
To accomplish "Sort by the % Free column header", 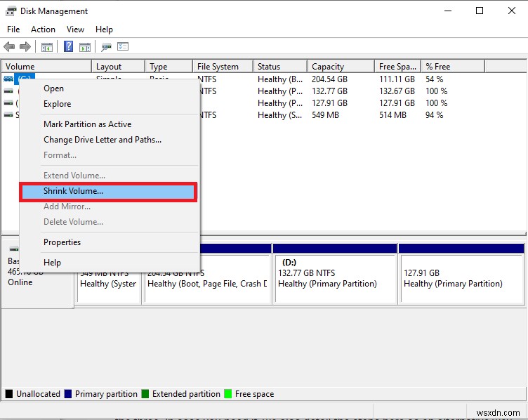I will click(x=453, y=66).
